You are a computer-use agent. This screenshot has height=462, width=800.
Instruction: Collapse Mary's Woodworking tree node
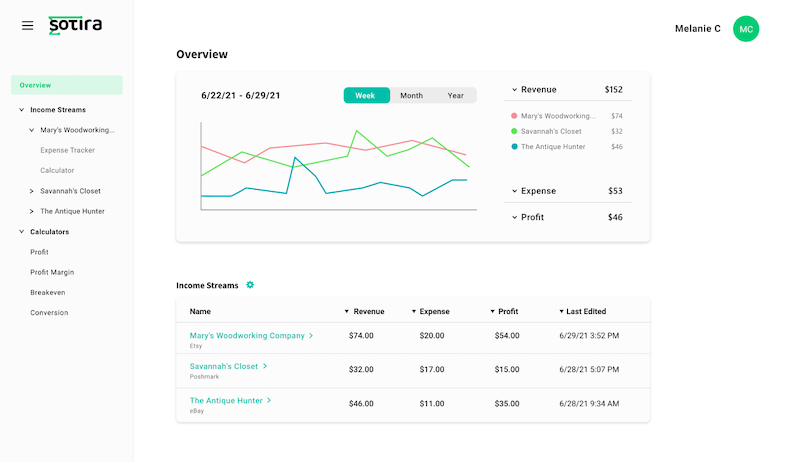pyautogui.click(x=32, y=130)
